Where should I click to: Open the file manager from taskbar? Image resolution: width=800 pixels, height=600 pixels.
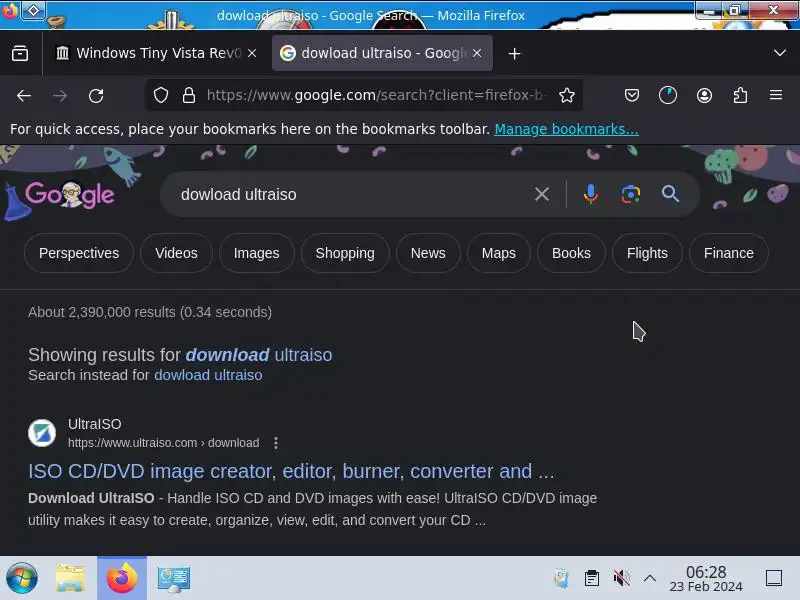[x=70, y=578]
